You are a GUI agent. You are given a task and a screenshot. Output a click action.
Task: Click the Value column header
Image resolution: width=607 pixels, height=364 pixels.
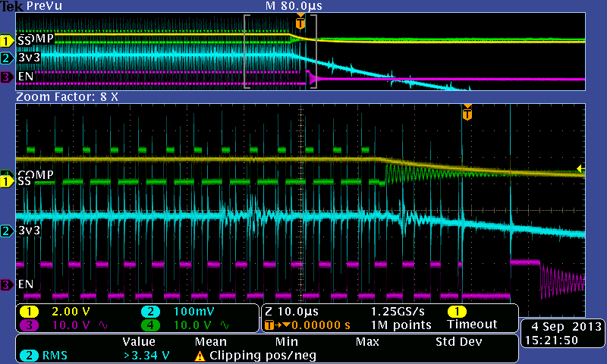pos(139,341)
